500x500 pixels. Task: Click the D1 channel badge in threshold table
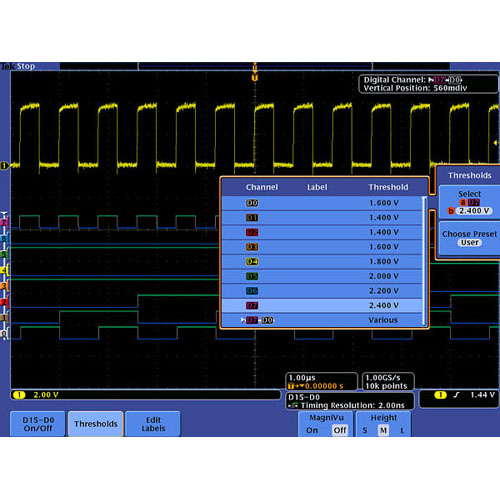[x=252, y=218]
